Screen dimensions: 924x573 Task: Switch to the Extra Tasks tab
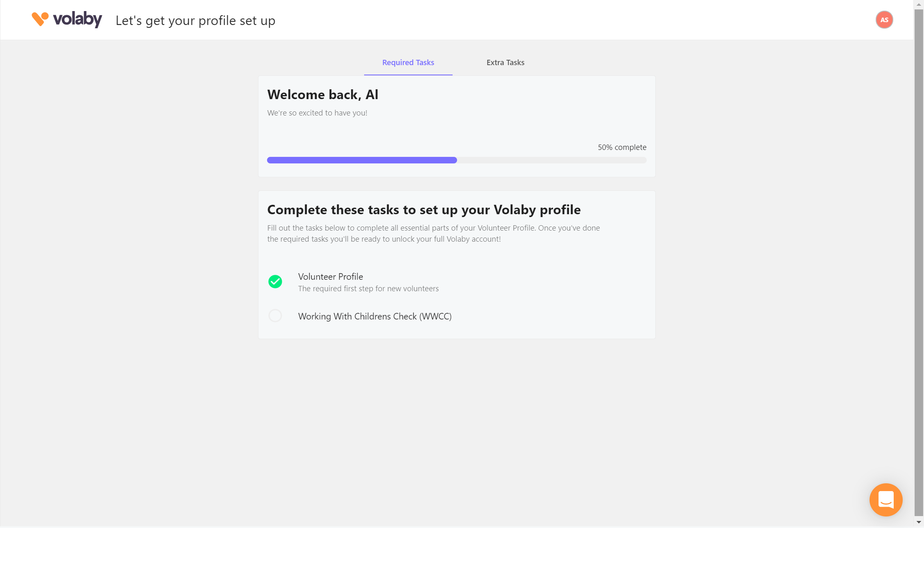coord(505,62)
